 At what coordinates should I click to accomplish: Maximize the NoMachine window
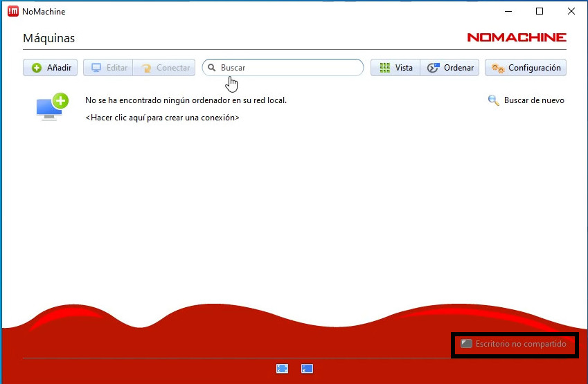(540, 11)
